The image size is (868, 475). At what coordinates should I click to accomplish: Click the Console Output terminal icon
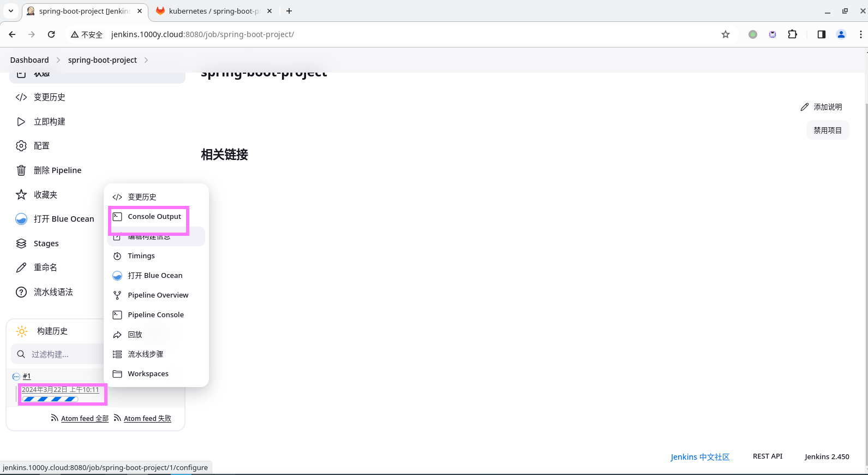[117, 217]
